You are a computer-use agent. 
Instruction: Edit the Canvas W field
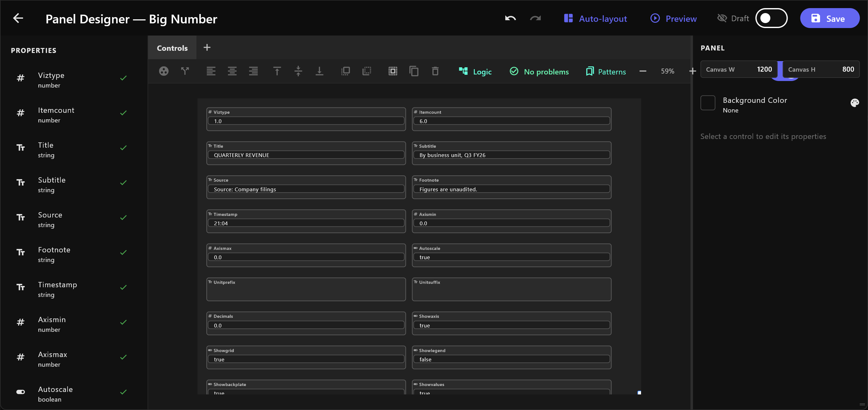[739, 69]
